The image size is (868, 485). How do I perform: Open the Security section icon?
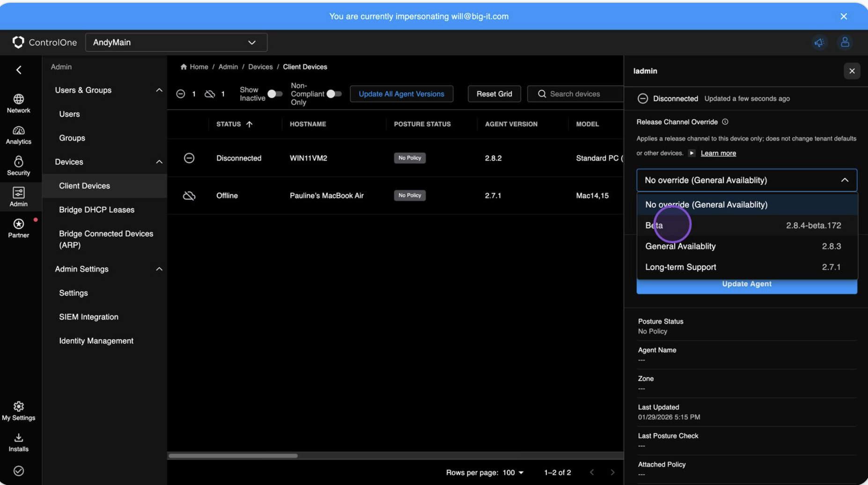19,162
